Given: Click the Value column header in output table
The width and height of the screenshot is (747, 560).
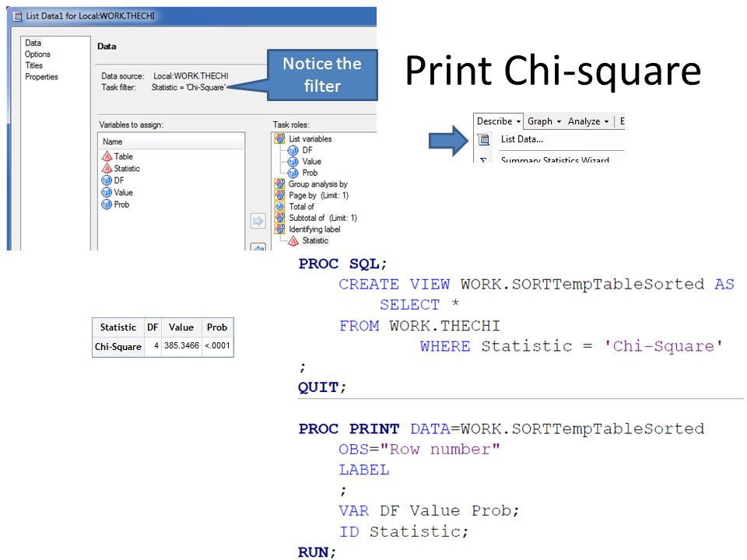Looking at the screenshot, I should coord(181,327).
